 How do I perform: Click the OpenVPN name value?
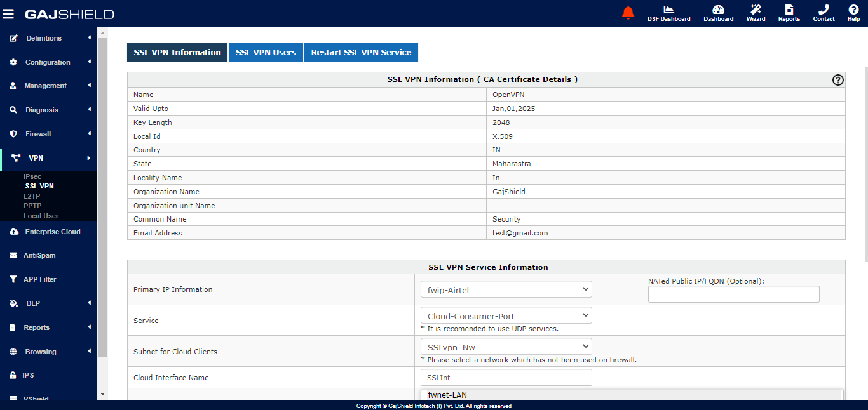pyautogui.click(x=508, y=95)
